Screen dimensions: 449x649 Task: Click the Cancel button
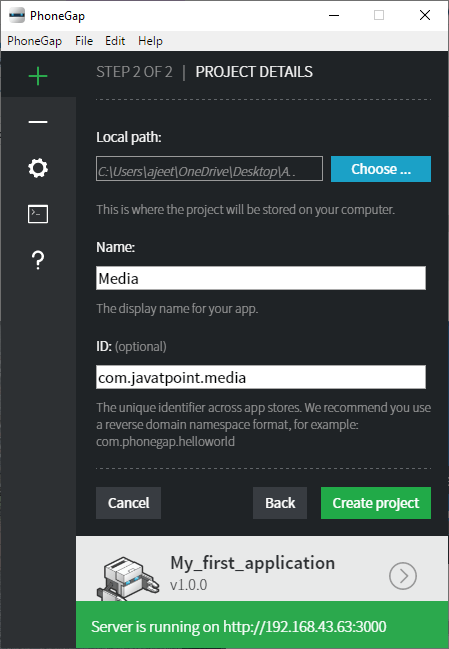128,503
